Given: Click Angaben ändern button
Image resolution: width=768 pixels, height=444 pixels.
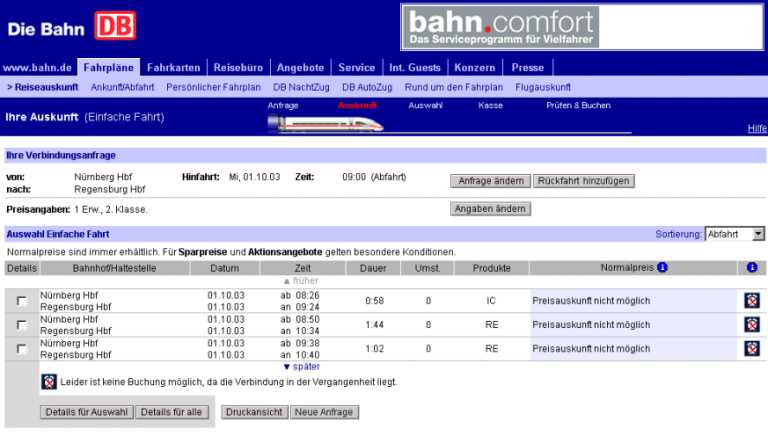Looking at the screenshot, I should click(490, 209).
